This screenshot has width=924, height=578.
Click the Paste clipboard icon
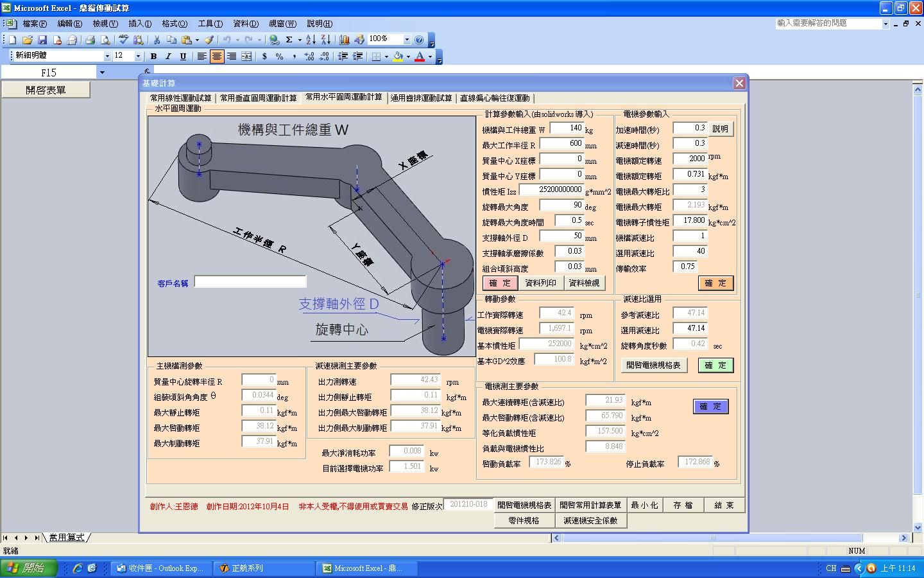tap(186, 40)
